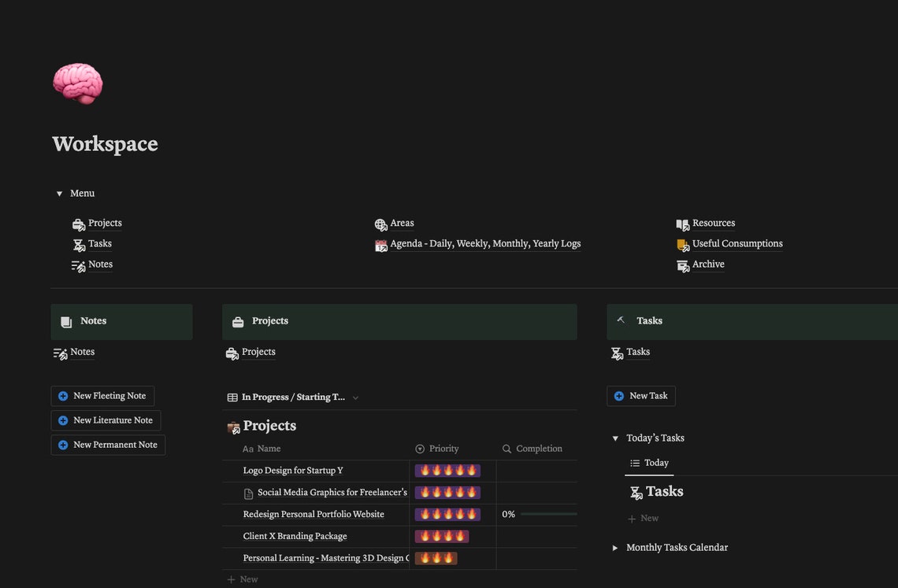The height and width of the screenshot is (588, 898).
Task: Collapse the Menu toggle triangle
Action: tap(59, 194)
